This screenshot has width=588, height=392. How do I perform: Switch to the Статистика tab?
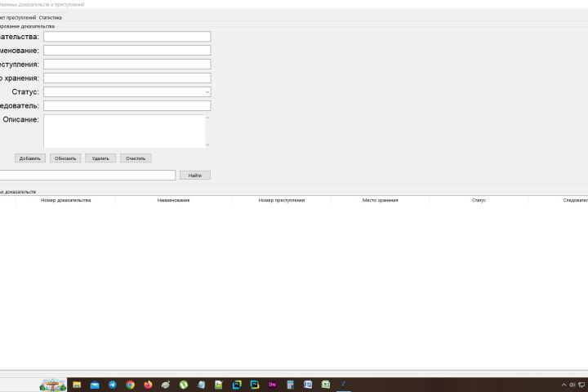tap(51, 18)
